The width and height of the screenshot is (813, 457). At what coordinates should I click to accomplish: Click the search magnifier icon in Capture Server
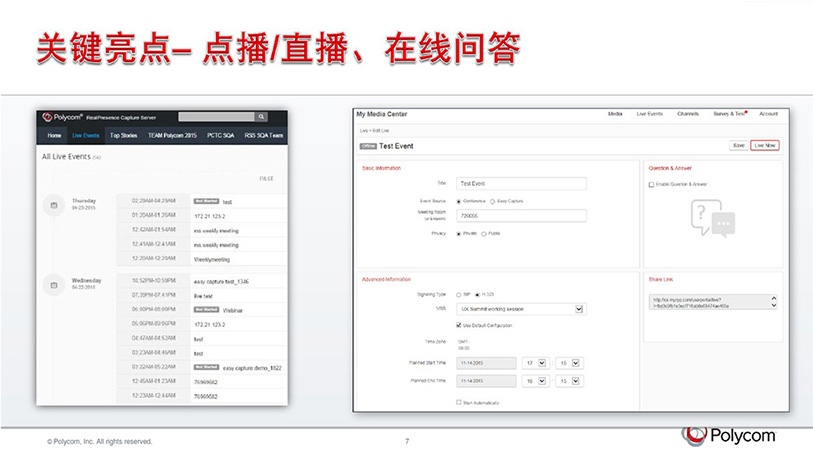(x=262, y=117)
